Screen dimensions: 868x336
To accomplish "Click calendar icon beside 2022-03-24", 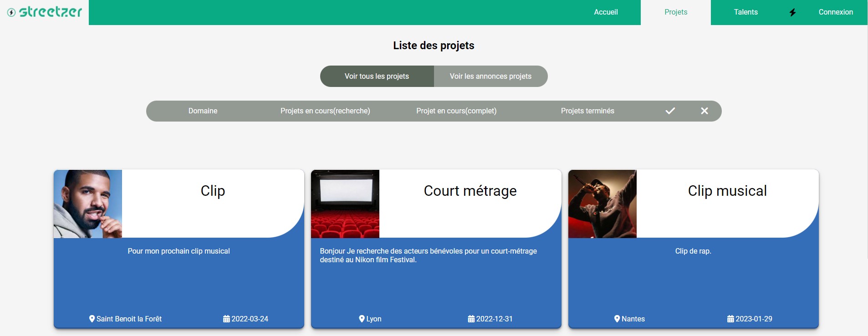I will pyautogui.click(x=226, y=319).
